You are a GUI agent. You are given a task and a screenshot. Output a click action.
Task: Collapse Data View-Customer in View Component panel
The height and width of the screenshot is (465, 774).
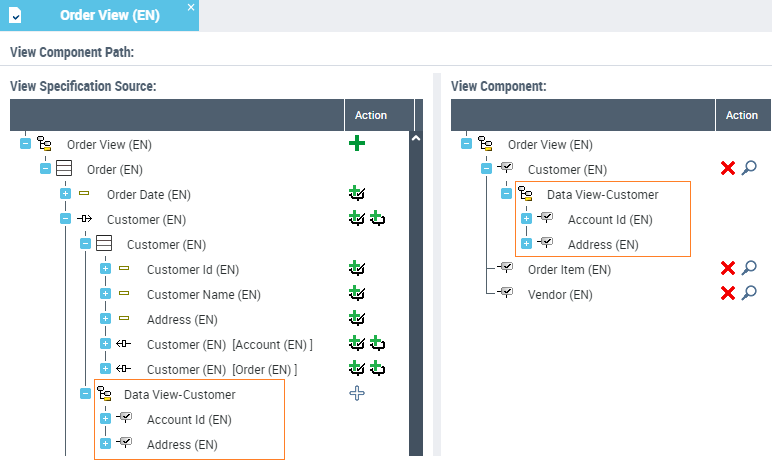[x=506, y=194]
